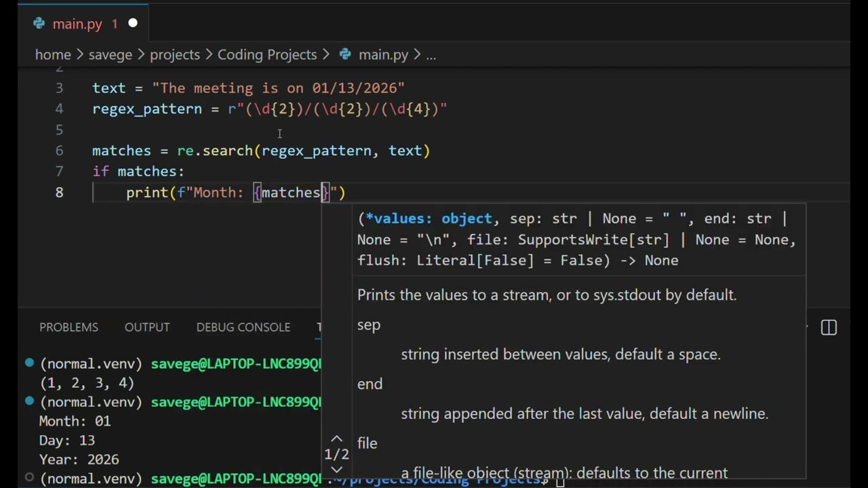Switch to the OUTPUT panel tab
The height and width of the screenshot is (488, 868).
tap(147, 327)
